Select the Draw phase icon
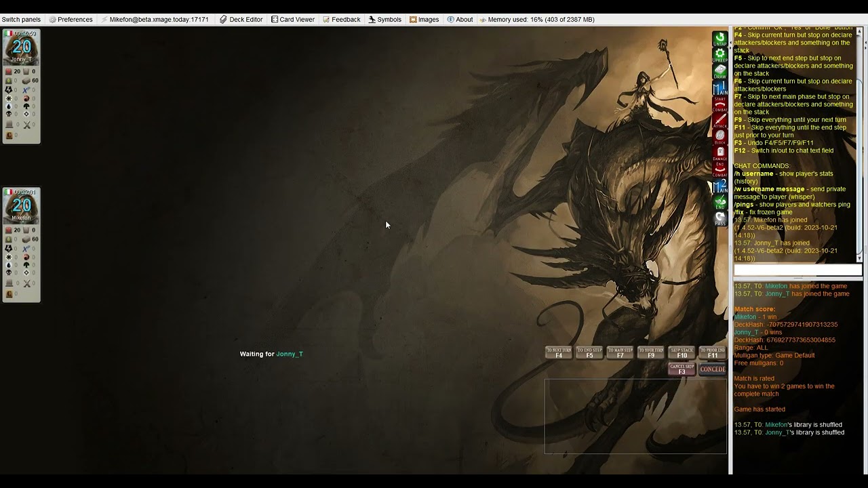This screenshot has width=868, height=488. tap(719, 72)
